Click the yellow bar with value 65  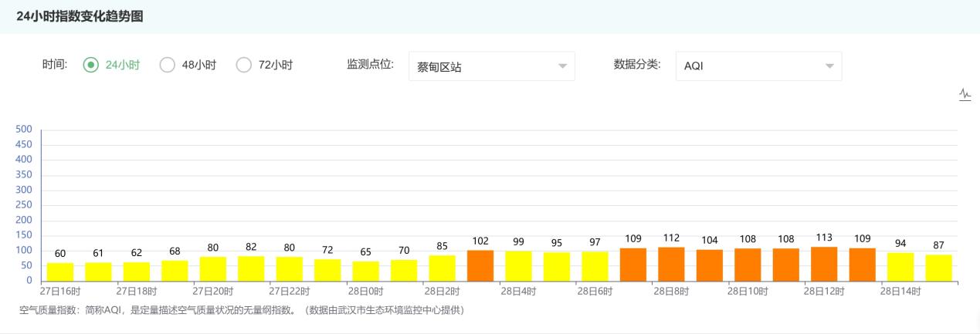tap(366, 272)
